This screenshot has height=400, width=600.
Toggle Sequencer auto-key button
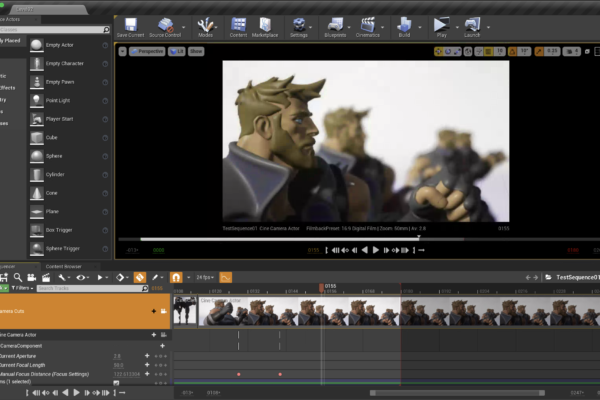(140, 278)
